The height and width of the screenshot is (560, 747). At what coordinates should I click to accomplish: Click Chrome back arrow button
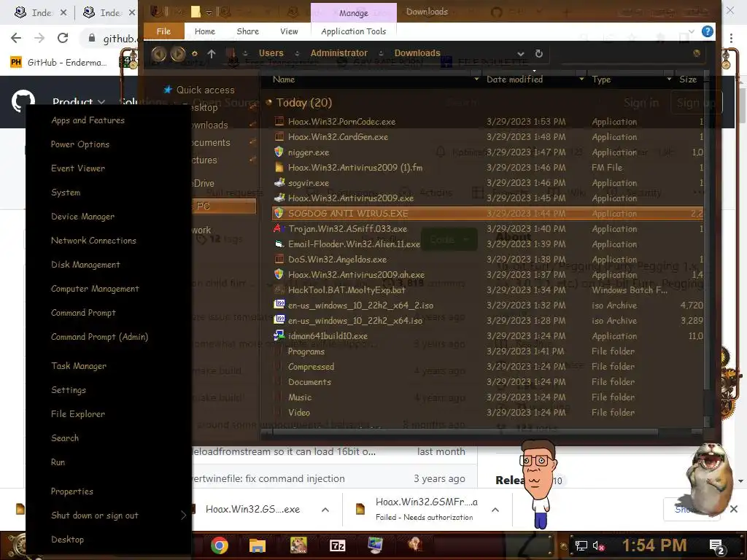[x=16, y=38]
